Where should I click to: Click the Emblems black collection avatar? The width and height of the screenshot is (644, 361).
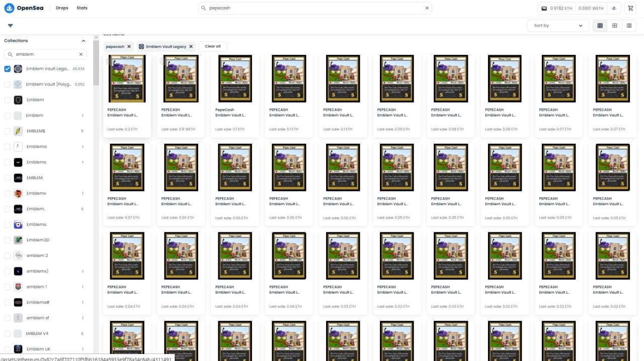point(18,162)
